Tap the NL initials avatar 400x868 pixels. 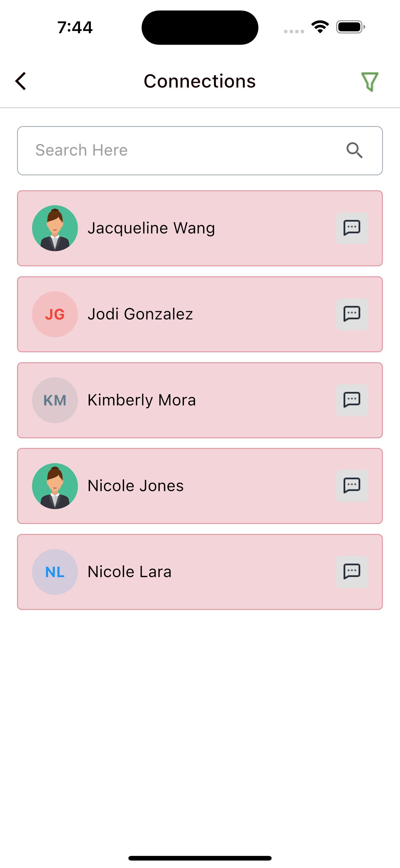pyautogui.click(x=55, y=572)
